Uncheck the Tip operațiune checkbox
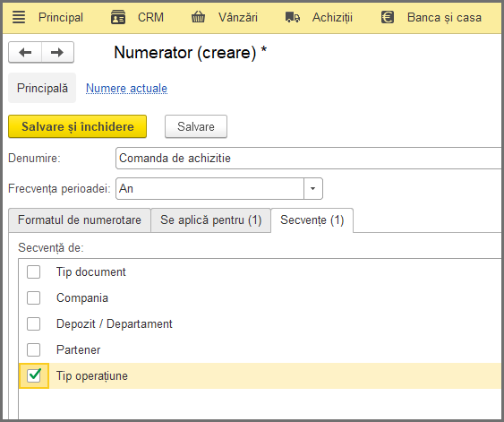This screenshot has width=504, height=422. tap(34, 375)
